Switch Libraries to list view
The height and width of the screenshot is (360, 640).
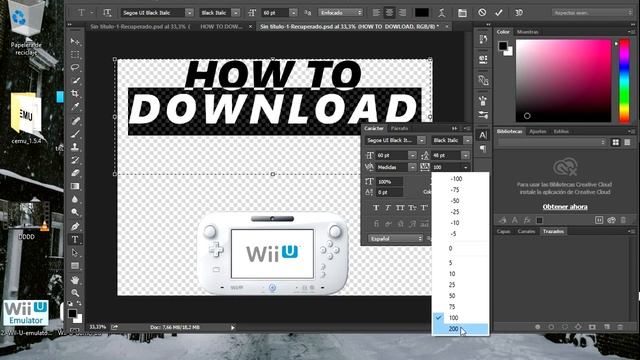tap(627, 142)
